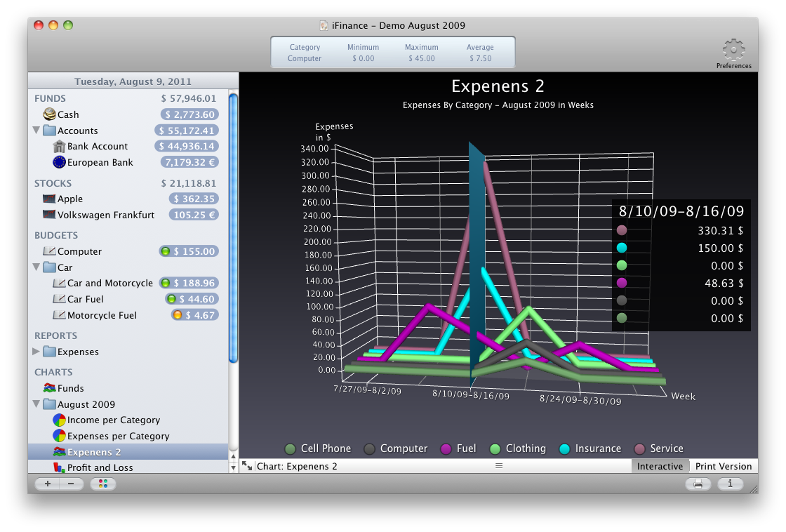Toggle Service series in legend

659,448
